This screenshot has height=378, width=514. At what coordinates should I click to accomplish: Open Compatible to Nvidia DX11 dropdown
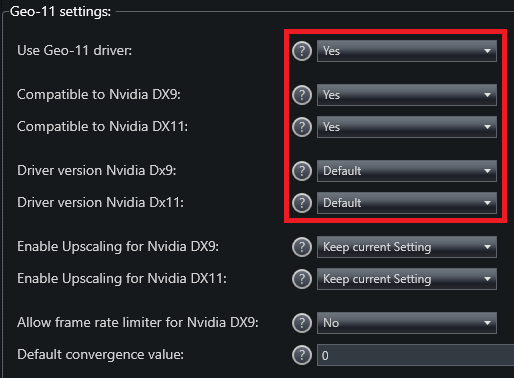tap(407, 127)
